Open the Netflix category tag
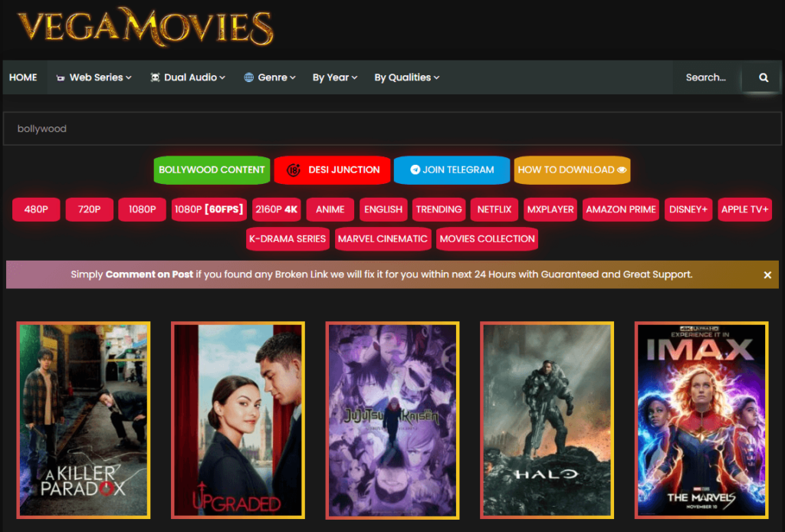785x532 pixels. [494, 209]
